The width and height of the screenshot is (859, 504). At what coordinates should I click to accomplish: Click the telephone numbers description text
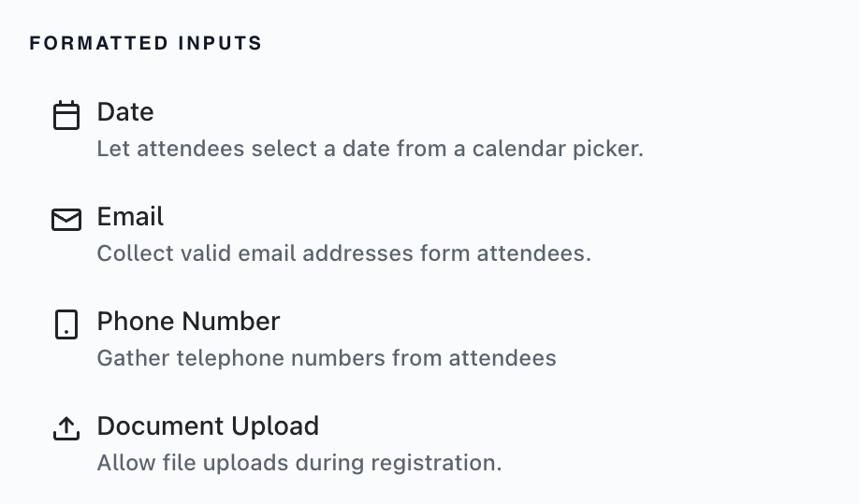click(x=327, y=358)
